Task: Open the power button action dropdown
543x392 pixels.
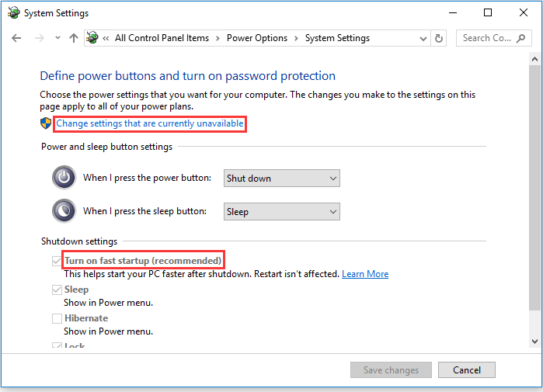Action: (x=282, y=179)
